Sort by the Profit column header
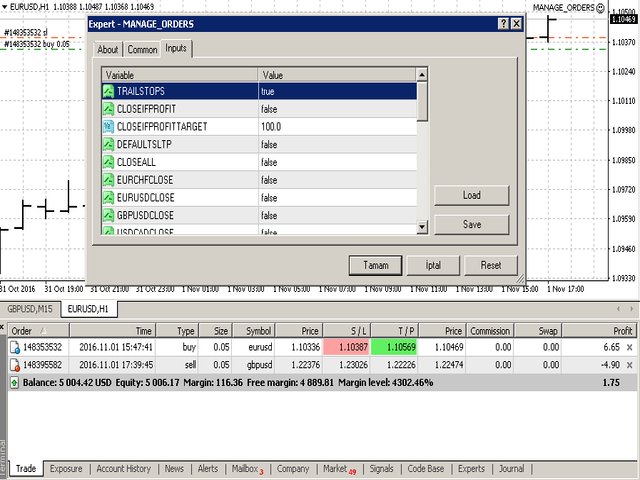Image resolution: width=640 pixels, height=480 pixels. point(599,331)
